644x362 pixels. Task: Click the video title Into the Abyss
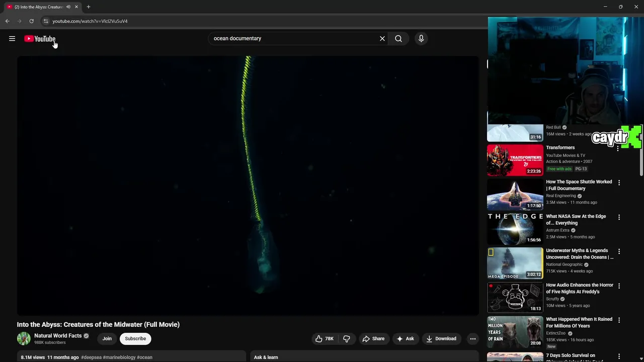pos(98,324)
